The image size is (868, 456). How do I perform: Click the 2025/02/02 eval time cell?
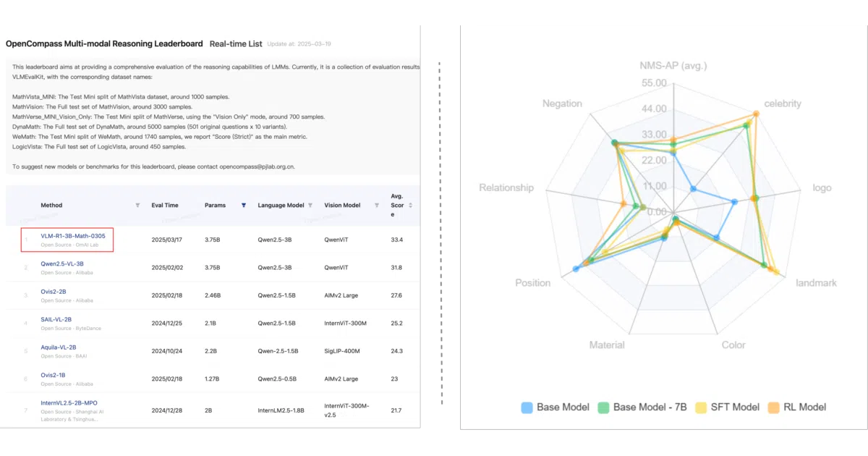pyautogui.click(x=166, y=267)
